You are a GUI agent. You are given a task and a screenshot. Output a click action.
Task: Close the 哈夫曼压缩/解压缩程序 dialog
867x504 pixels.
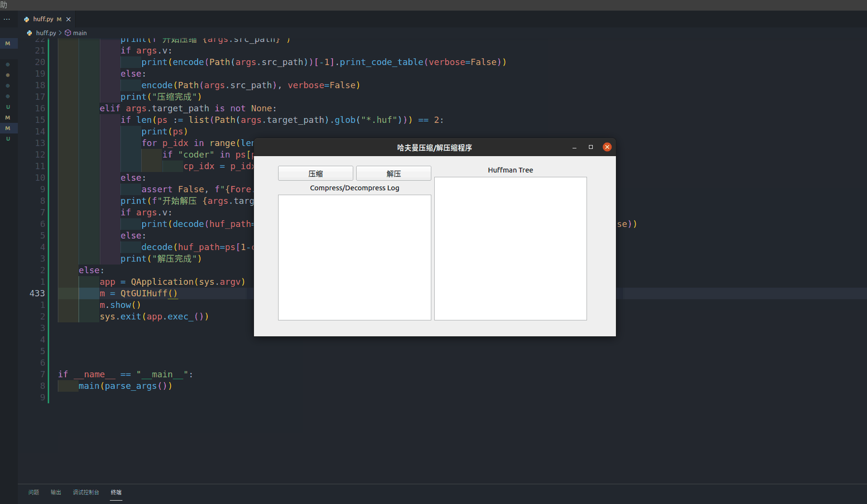pos(607,147)
